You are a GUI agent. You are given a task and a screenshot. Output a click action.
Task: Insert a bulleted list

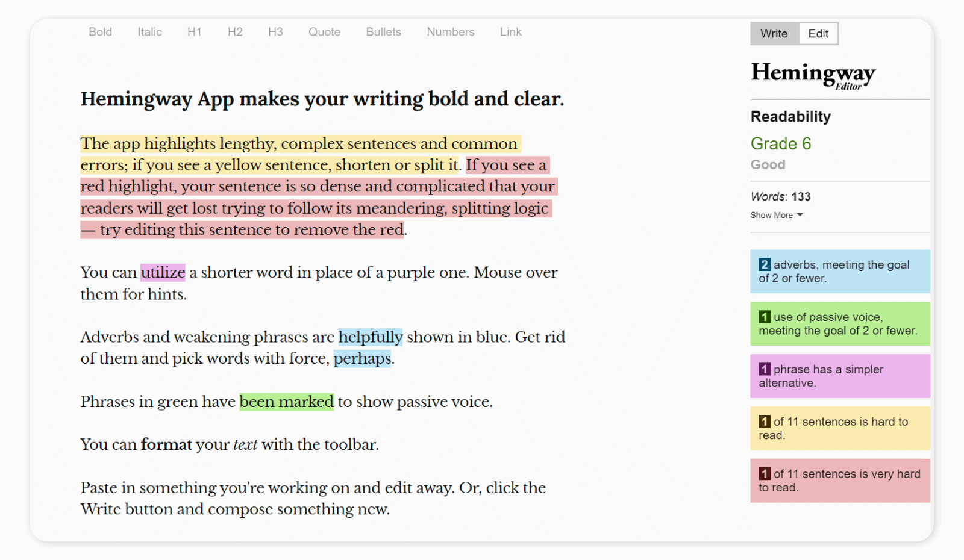[383, 32]
